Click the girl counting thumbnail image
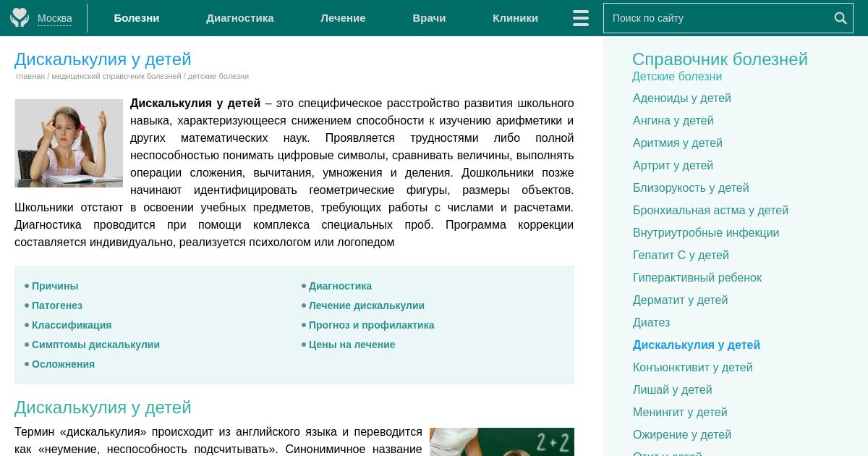 (69, 143)
